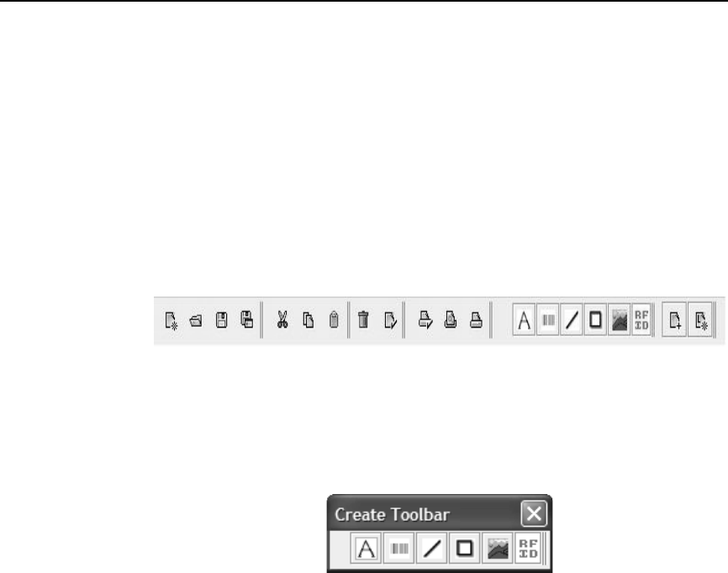The height and width of the screenshot is (573, 728).
Task: Save using the single floppy disk icon
Action: pos(221,320)
